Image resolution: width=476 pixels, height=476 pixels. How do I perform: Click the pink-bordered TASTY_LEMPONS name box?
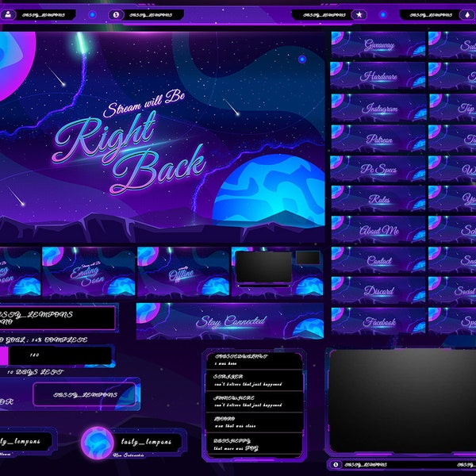(x=85, y=394)
